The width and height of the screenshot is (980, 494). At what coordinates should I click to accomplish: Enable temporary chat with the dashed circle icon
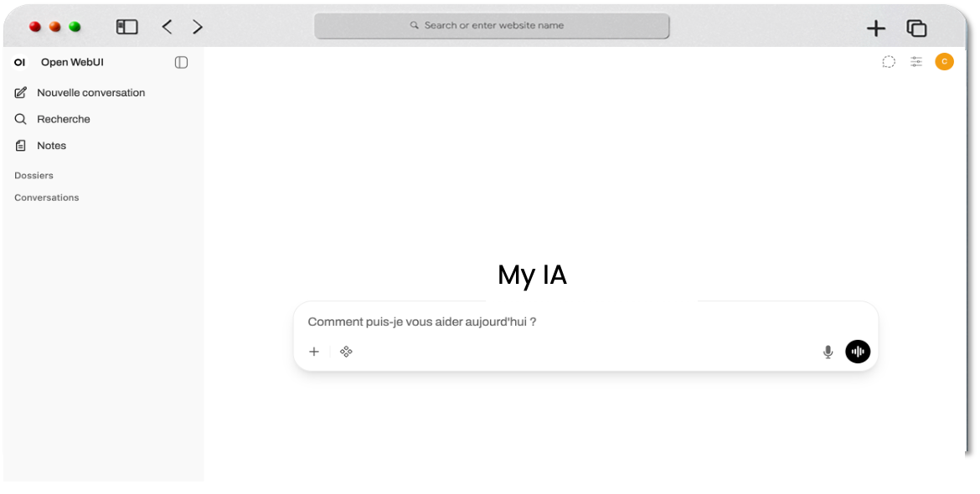coord(889,61)
